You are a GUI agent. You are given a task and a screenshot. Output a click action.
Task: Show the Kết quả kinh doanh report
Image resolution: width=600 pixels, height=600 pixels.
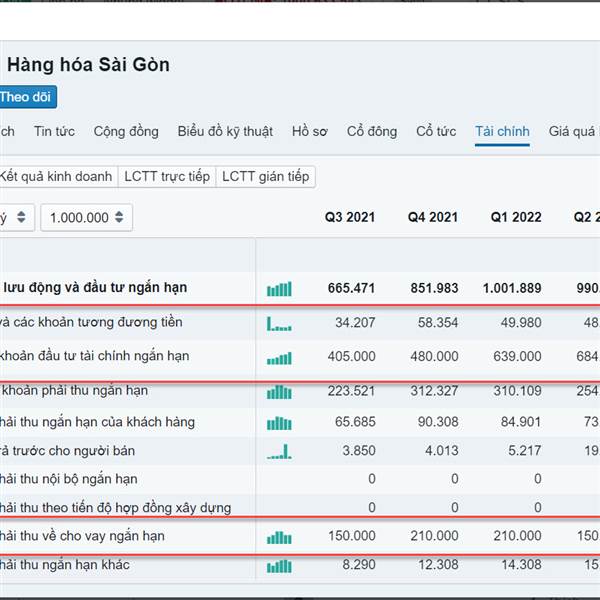pos(57,176)
